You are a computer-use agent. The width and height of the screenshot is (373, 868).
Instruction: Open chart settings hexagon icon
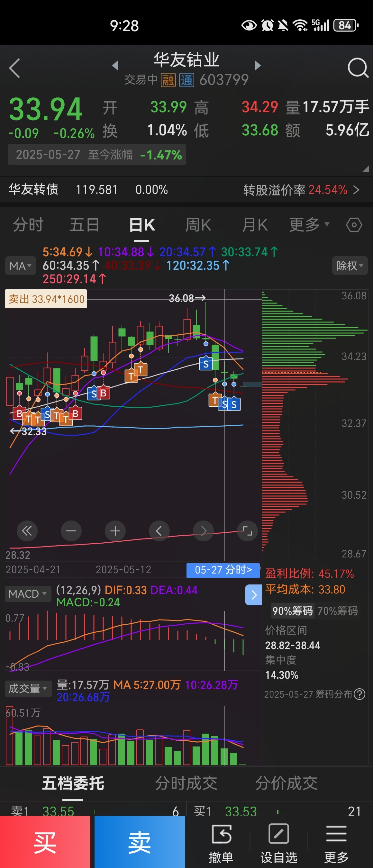tap(354, 225)
